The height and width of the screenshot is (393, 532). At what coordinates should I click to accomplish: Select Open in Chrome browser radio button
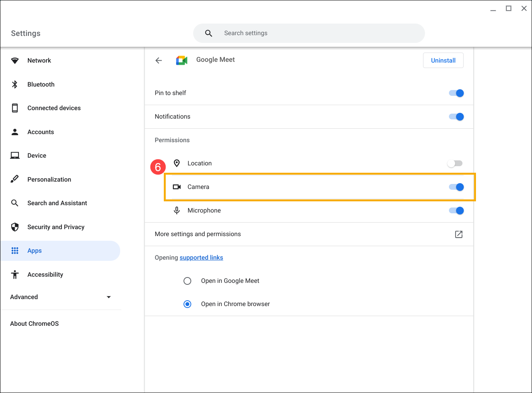tap(187, 304)
